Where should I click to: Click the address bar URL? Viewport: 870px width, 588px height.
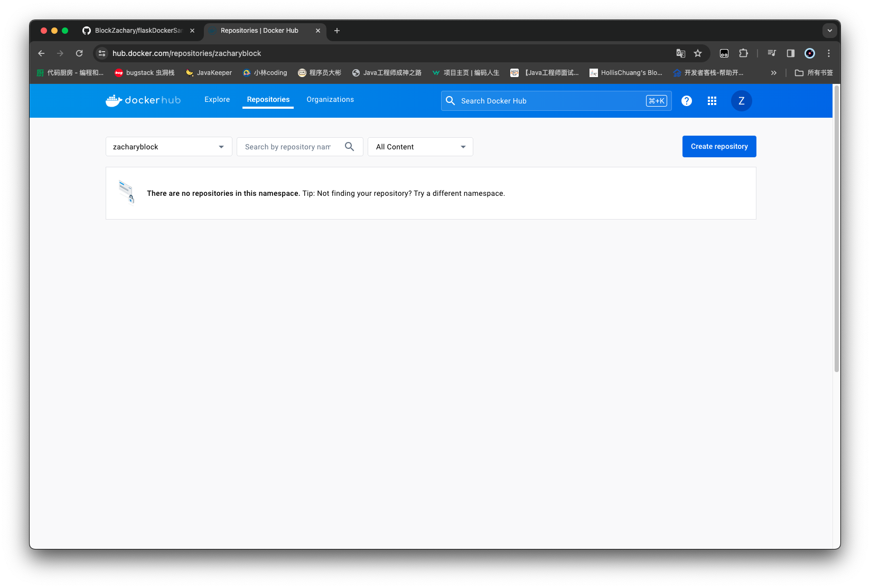pyautogui.click(x=186, y=53)
